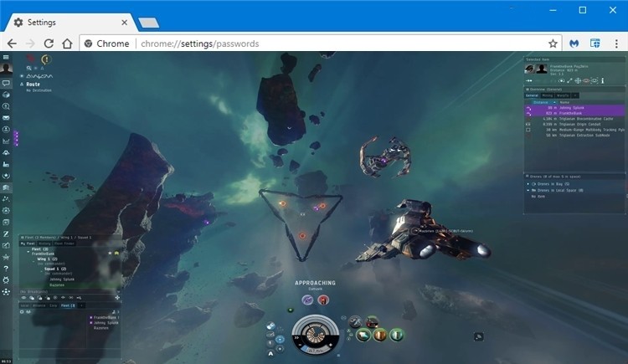Open the Fleet chat channel tab

(68, 305)
